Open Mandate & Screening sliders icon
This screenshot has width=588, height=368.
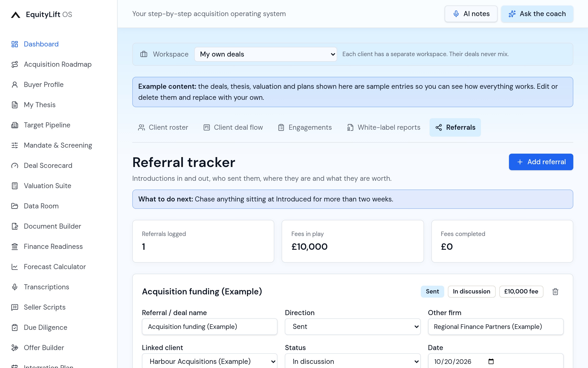pyautogui.click(x=14, y=145)
